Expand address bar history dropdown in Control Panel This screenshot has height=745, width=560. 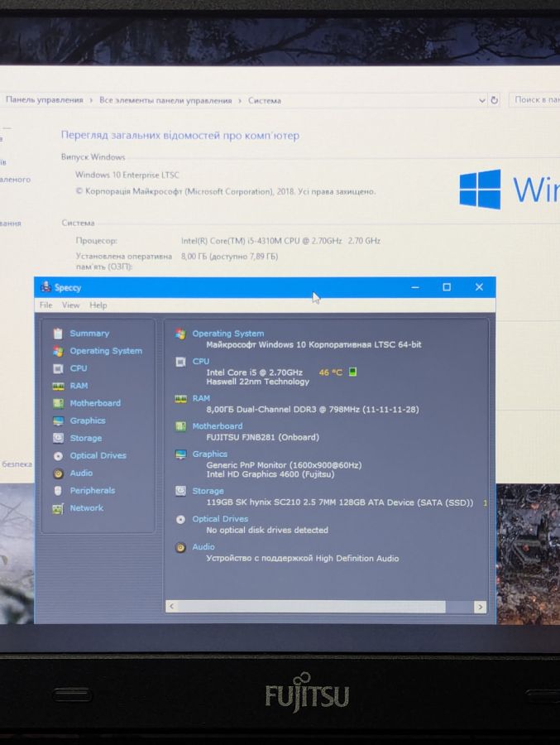pyautogui.click(x=481, y=100)
